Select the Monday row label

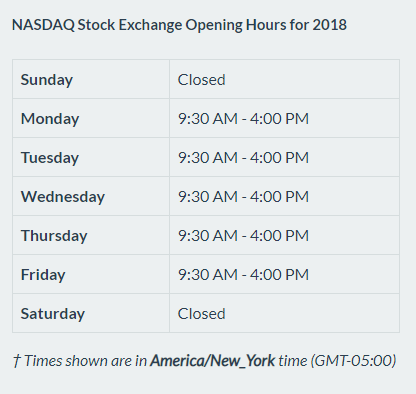click(x=50, y=119)
